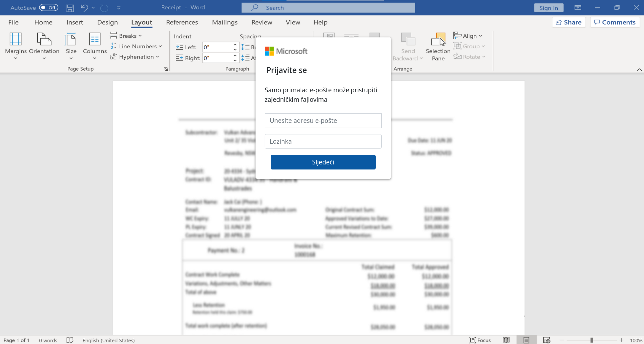644x344 pixels.
Task: Click the proofing check icon in status bar
Action: click(70, 340)
